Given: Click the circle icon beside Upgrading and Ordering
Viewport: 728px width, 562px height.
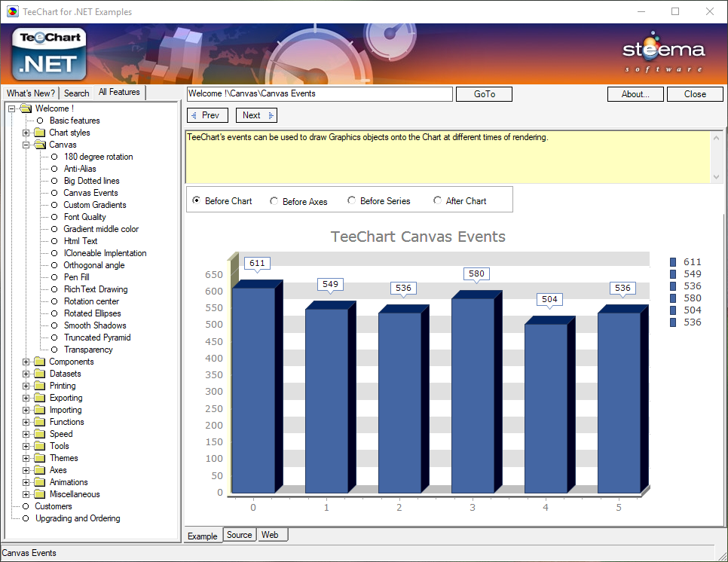Looking at the screenshot, I should (26, 518).
